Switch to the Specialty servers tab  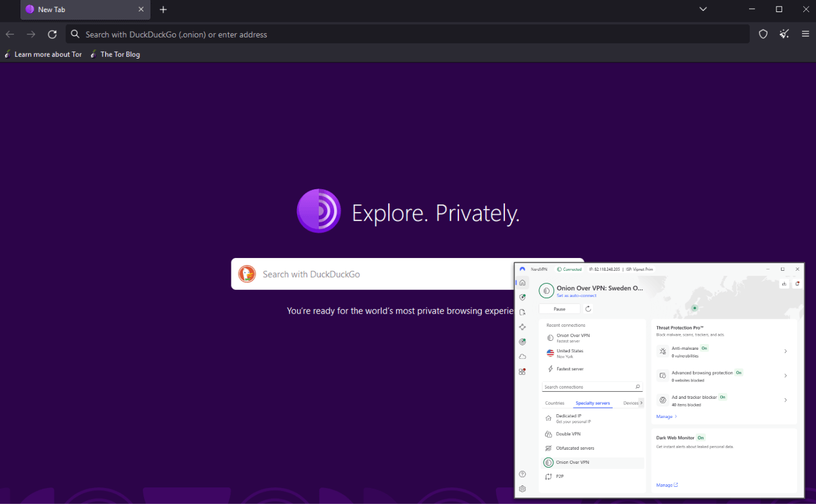pyautogui.click(x=593, y=403)
